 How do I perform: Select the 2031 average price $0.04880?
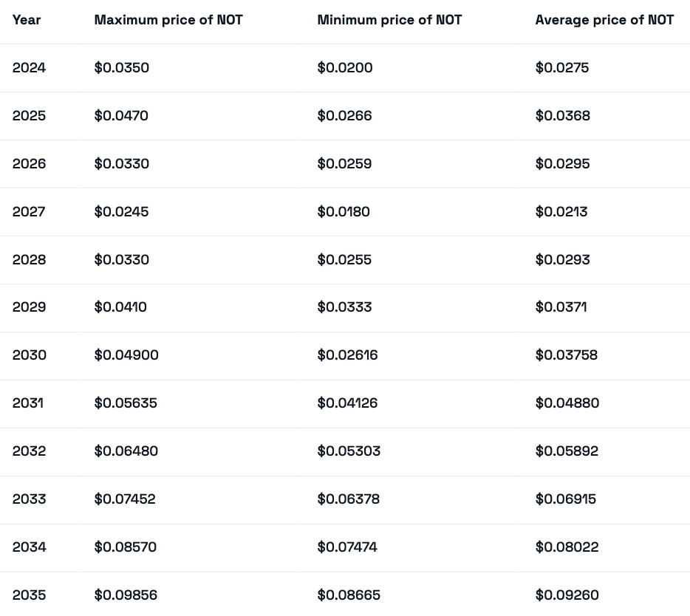pyautogui.click(x=567, y=403)
